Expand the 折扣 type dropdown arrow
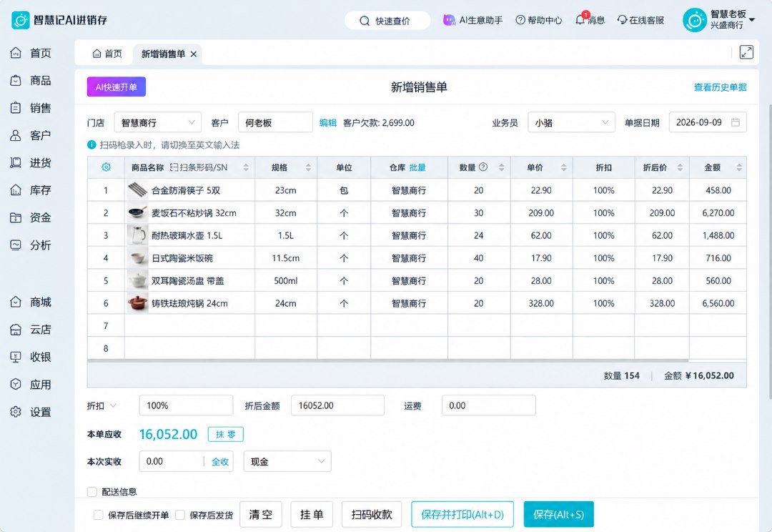Screen dimensions: 772x532 pos(113,405)
